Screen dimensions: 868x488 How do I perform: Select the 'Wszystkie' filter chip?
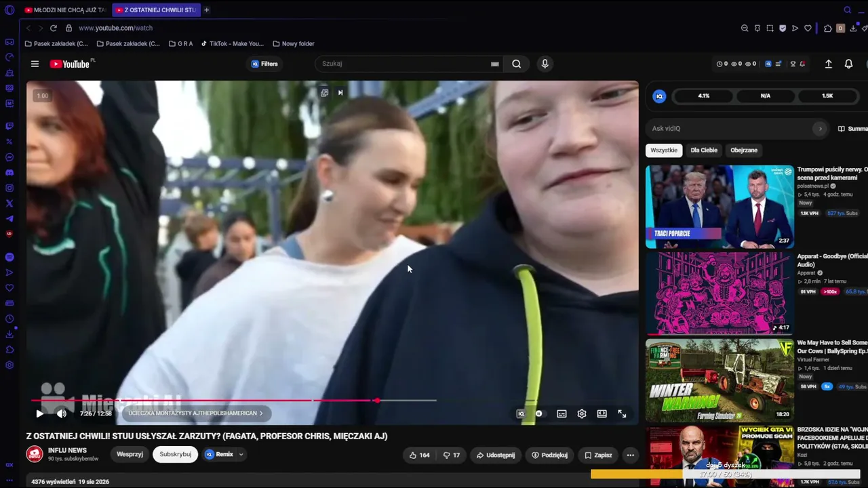click(x=664, y=150)
